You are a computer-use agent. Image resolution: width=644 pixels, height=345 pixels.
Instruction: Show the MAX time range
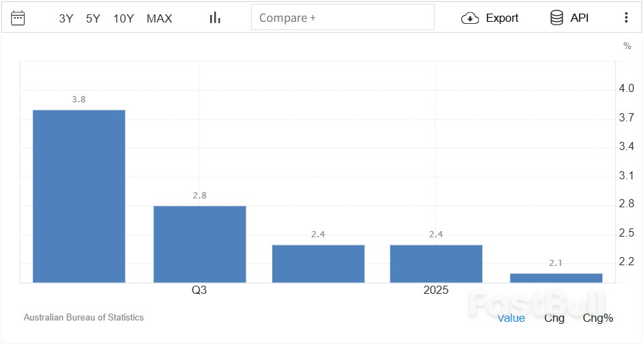coord(160,18)
